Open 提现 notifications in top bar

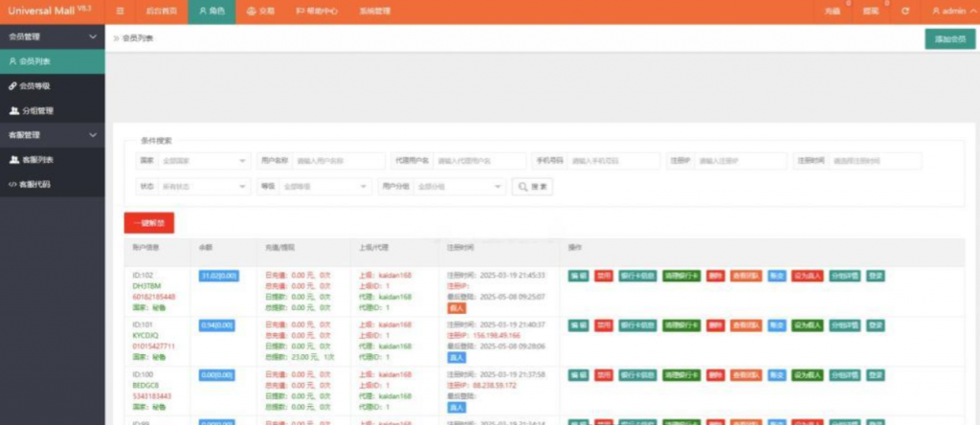click(871, 11)
